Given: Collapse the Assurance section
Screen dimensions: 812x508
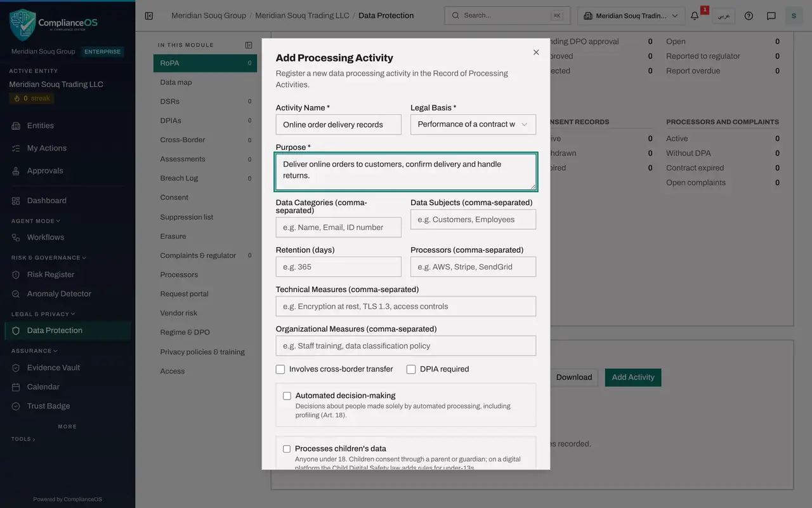Looking at the screenshot, I should [x=34, y=351].
